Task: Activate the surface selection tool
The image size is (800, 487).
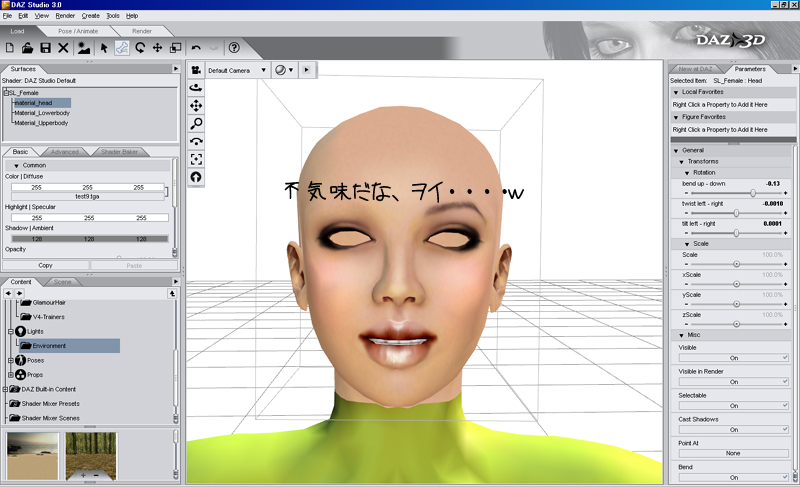Action: pyautogui.click(x=122, y=48)
